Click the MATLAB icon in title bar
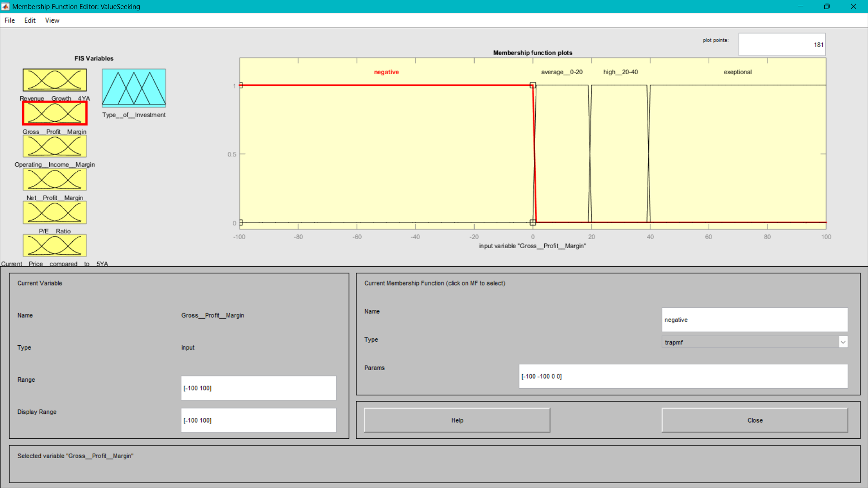 (x=5, y=6)
